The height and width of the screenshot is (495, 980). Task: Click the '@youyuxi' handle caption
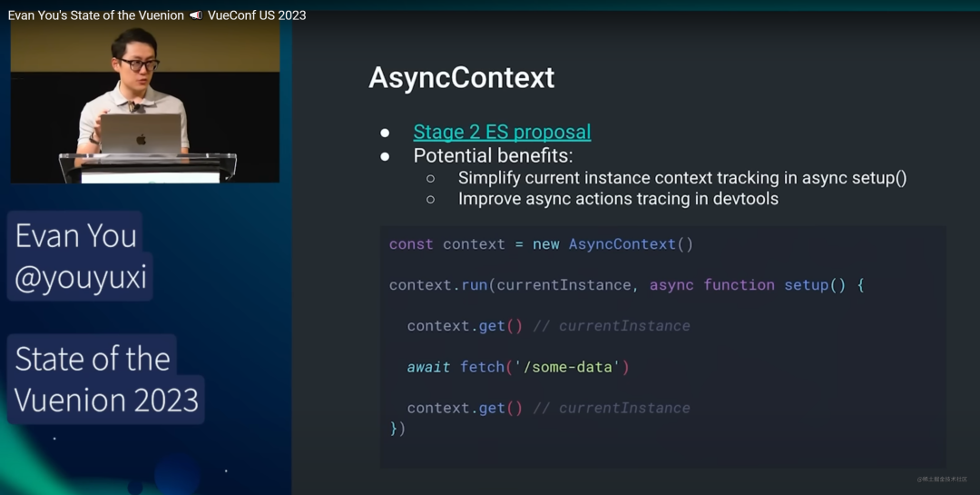coord(80,277)
